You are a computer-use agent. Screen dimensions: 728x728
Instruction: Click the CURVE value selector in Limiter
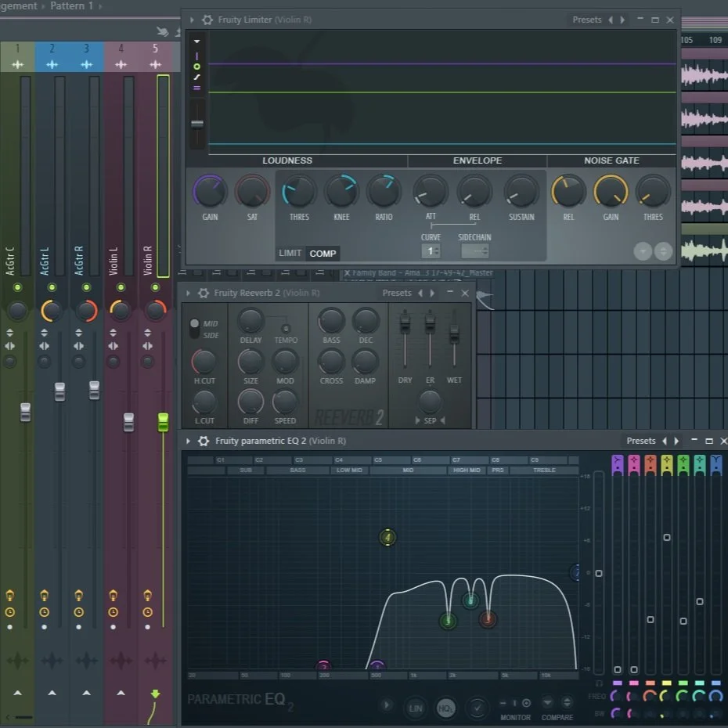click(431, 251)
